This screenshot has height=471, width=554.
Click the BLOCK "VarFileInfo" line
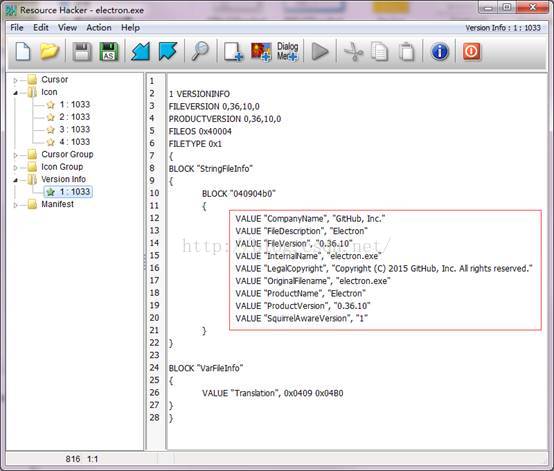[x=206, y=368]
